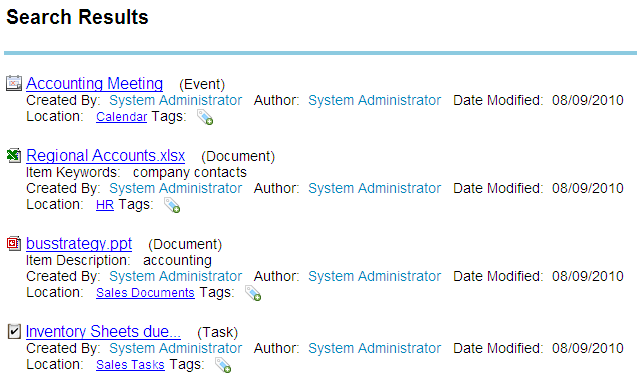The width and height of the screenshot is (637, 381).
Task: Go to HR location link
Action: (x=105, y=205)
